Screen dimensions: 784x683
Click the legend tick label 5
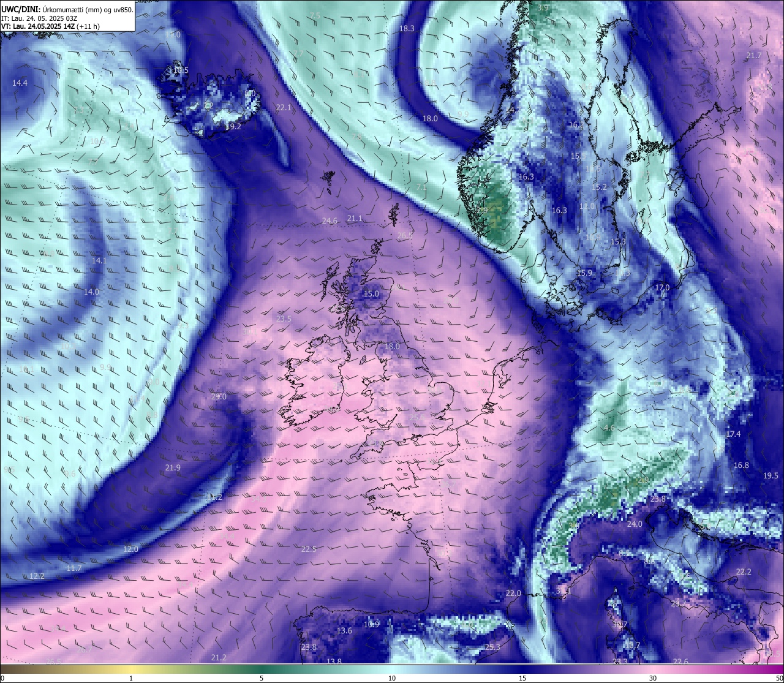[262, 678]
